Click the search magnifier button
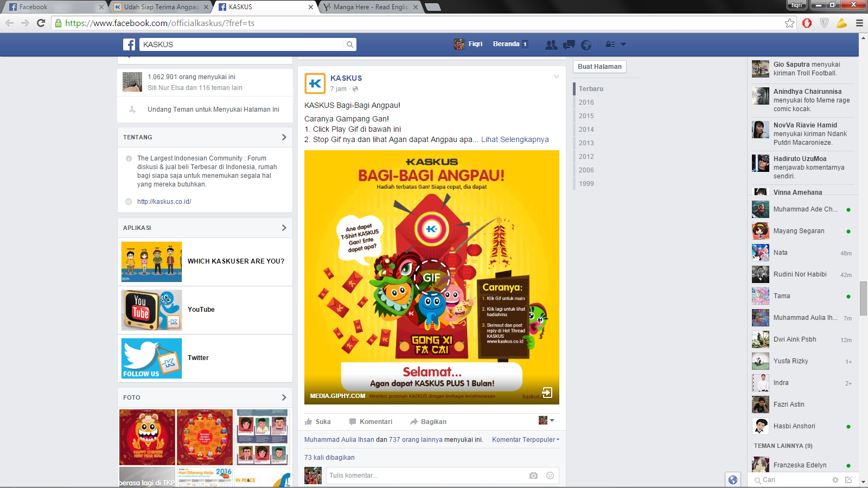 tap(350, 44)
